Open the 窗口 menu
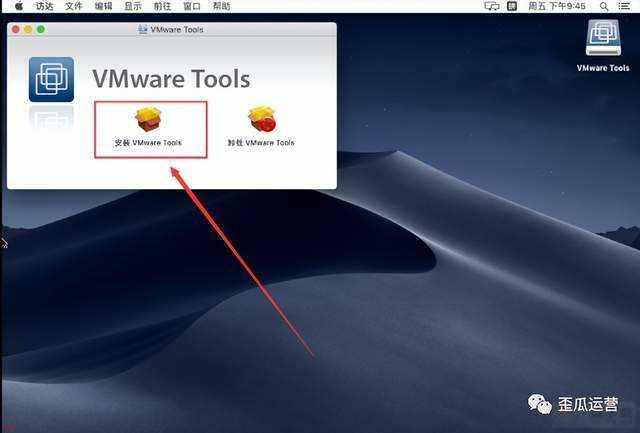Image resolution: width=640 pixels, height=433 pixels. tap(191, 6)
